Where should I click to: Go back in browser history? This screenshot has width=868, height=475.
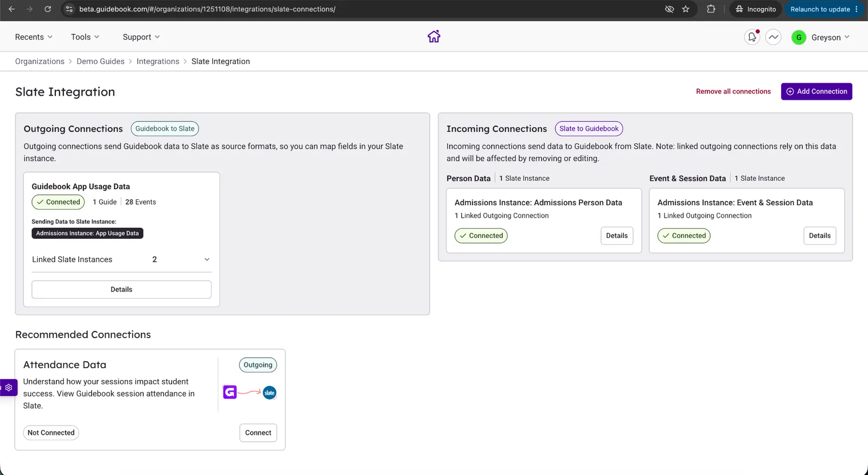(x=11, y=9)
